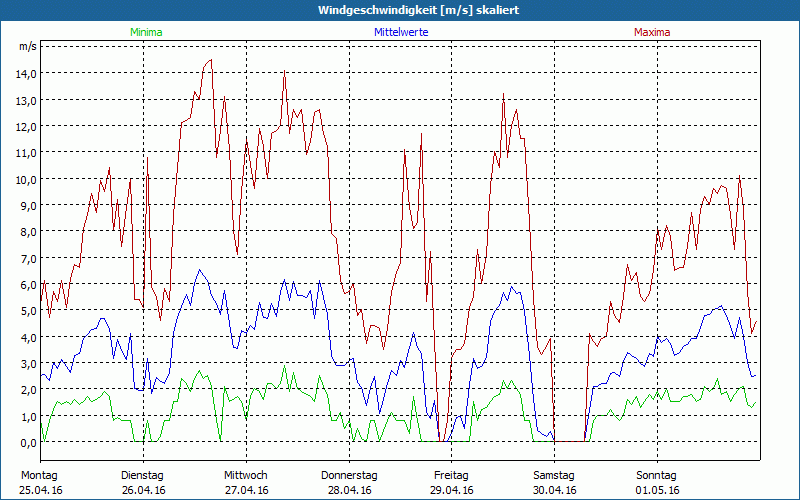The width and height of the screenshot is (800, 500).
Task: Click the 2,0 y-axis value
Action: coord(28,390)
